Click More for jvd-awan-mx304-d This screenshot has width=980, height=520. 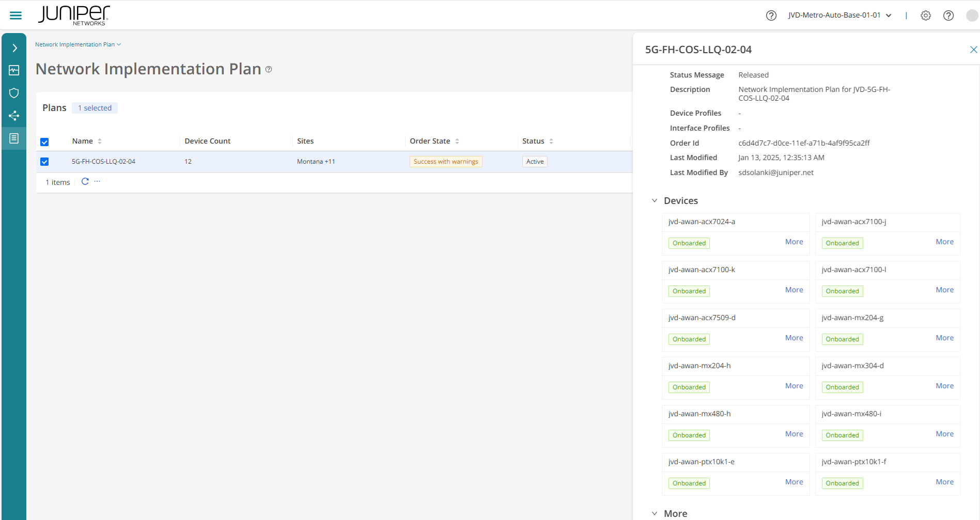tap(945, 386)
